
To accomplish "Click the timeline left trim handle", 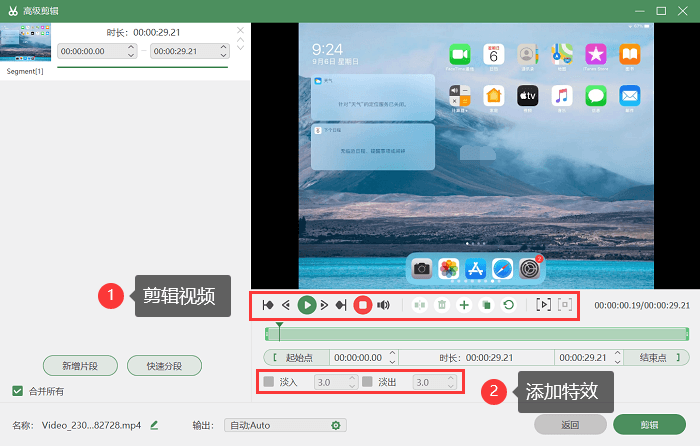I will [267, 334].
